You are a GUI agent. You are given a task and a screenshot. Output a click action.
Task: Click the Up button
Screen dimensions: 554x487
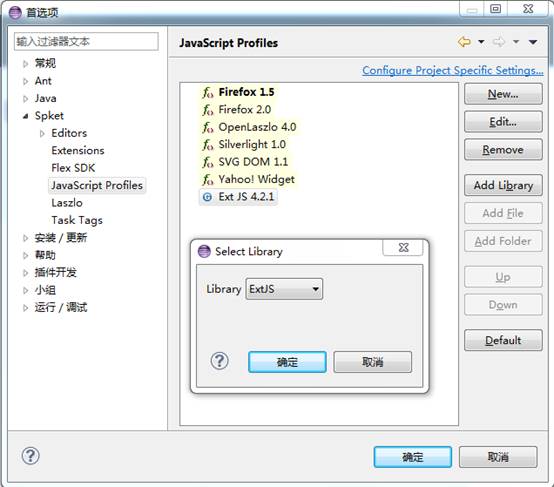[503, 277]
